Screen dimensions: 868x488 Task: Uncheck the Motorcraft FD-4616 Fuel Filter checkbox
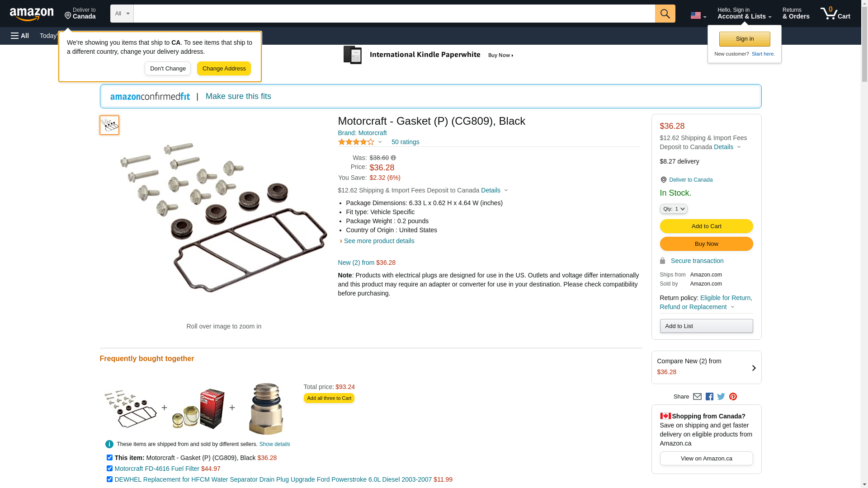click(109, 469)
